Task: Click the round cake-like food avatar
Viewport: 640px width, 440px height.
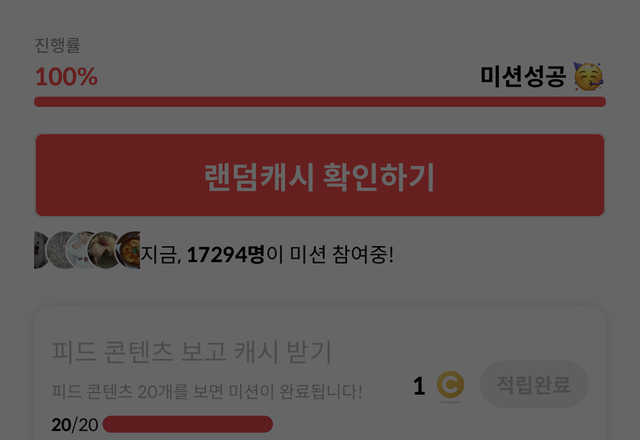Action: point(102,250)
